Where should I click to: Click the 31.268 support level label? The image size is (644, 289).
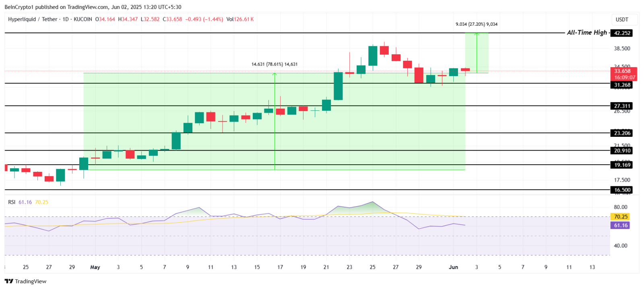click(x=621, y=85)
